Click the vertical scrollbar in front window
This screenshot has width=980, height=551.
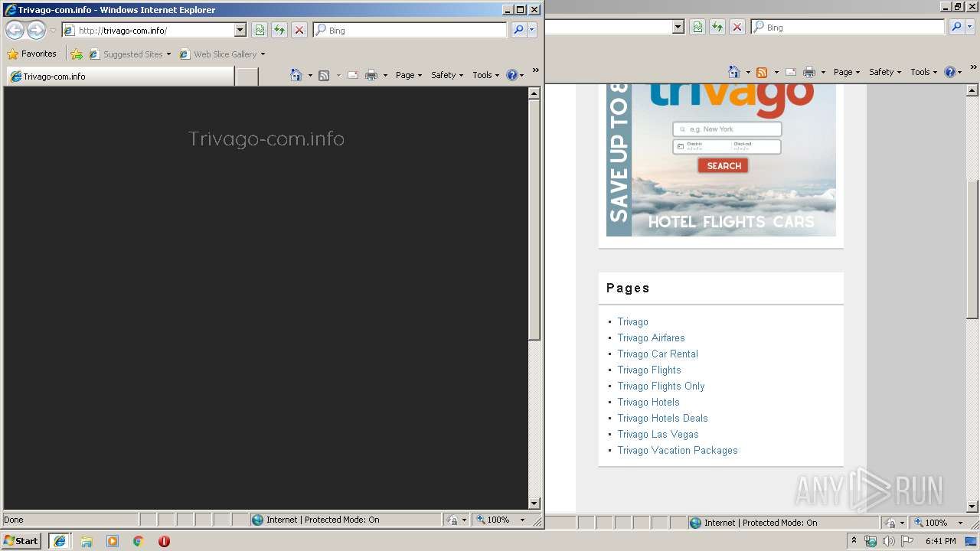click(534, 220)
